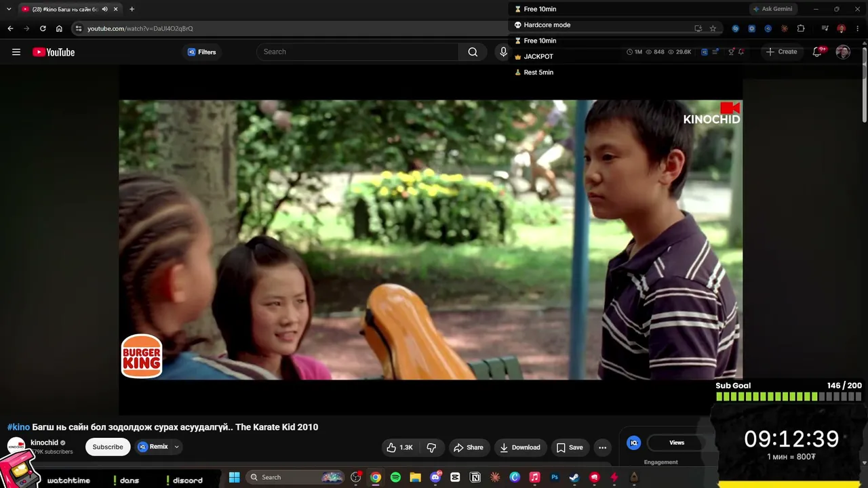This screenshot has height=488, width=868.
Task: Click the vidIQ bell icon in header
Action: point(741,52)
